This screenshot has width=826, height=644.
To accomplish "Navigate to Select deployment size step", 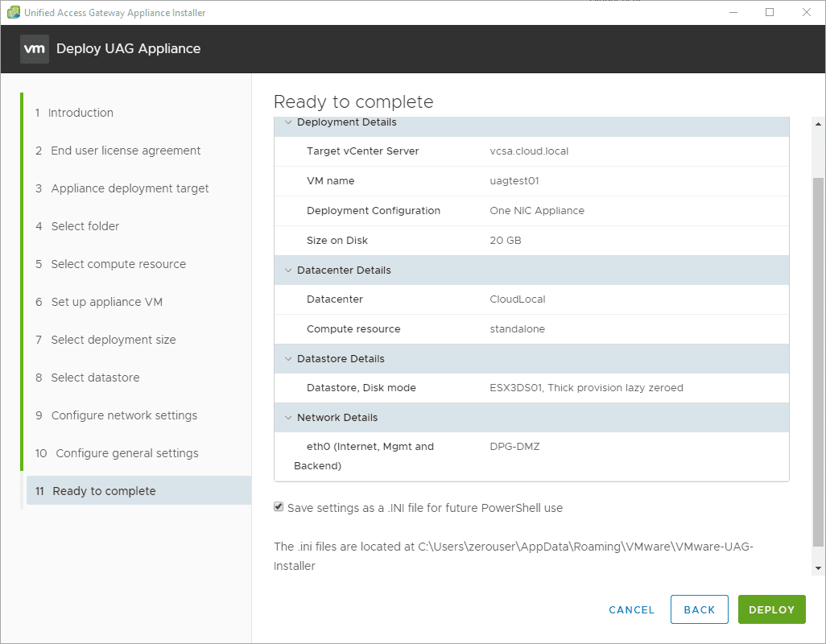I will 113,340.
